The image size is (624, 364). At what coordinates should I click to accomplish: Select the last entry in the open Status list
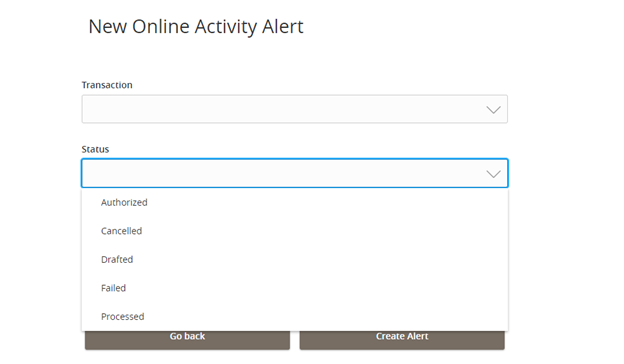click(x=294, y=317)
